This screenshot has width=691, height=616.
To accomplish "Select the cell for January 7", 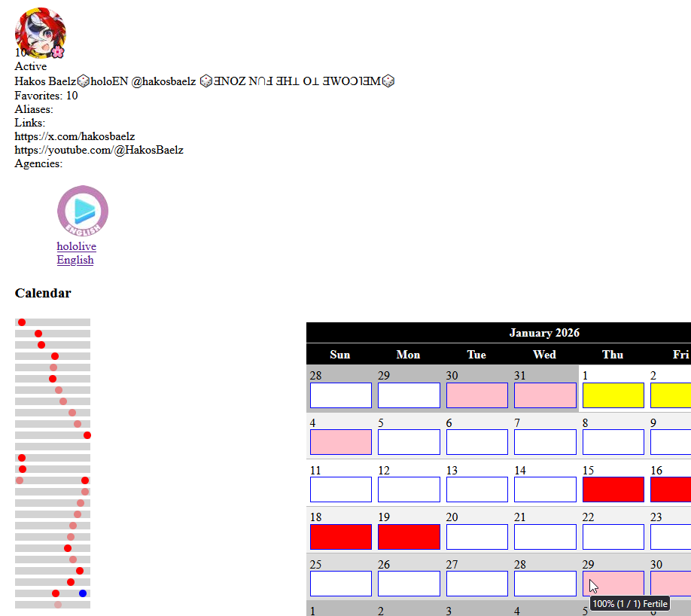I will coord(545,442).
